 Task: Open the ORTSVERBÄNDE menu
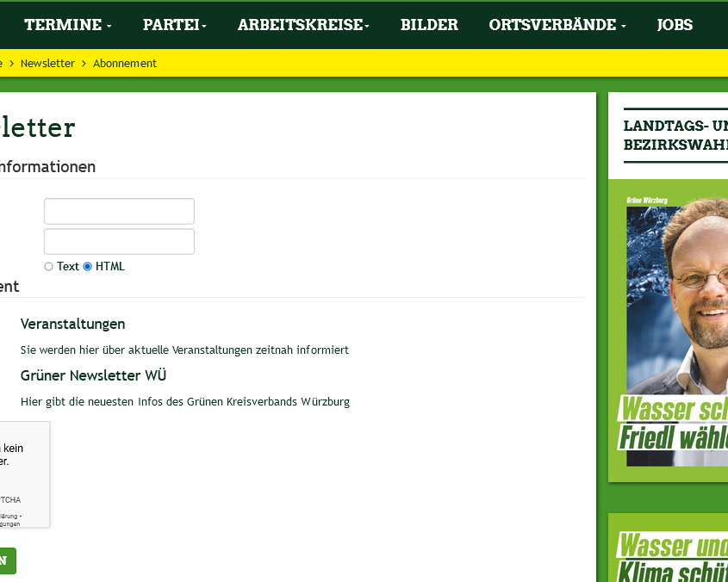[551, 25]
